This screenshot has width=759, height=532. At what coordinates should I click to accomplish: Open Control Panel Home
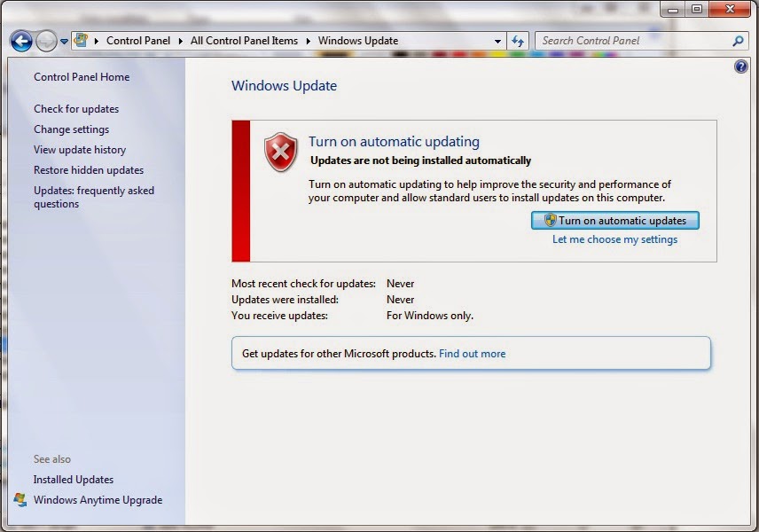pyautogui.click(x=82, y=77)
